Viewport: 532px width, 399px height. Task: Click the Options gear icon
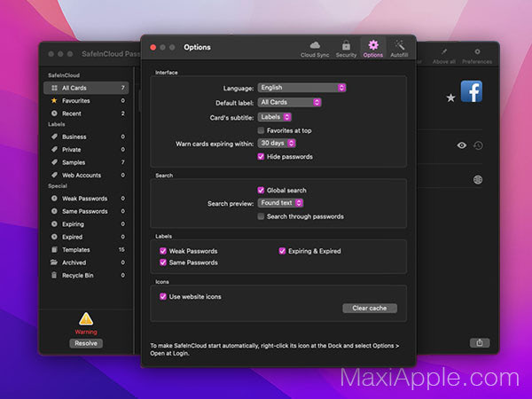(373, 45)
